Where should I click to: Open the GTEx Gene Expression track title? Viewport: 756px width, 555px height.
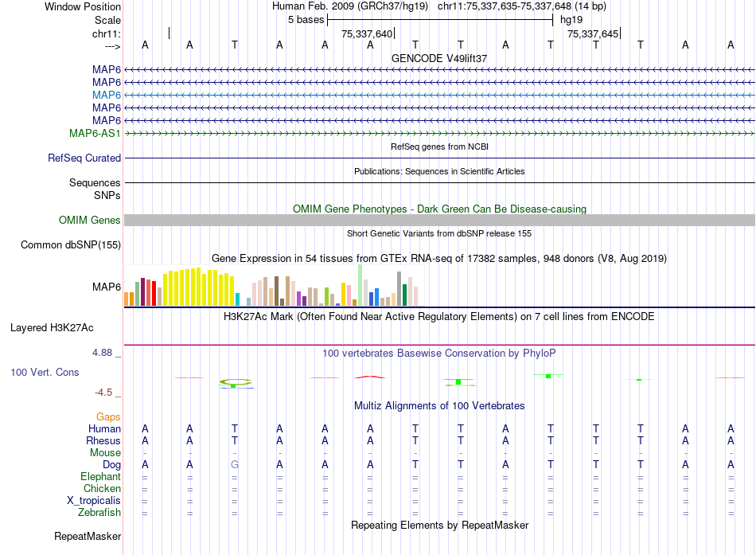click(439, 258)
